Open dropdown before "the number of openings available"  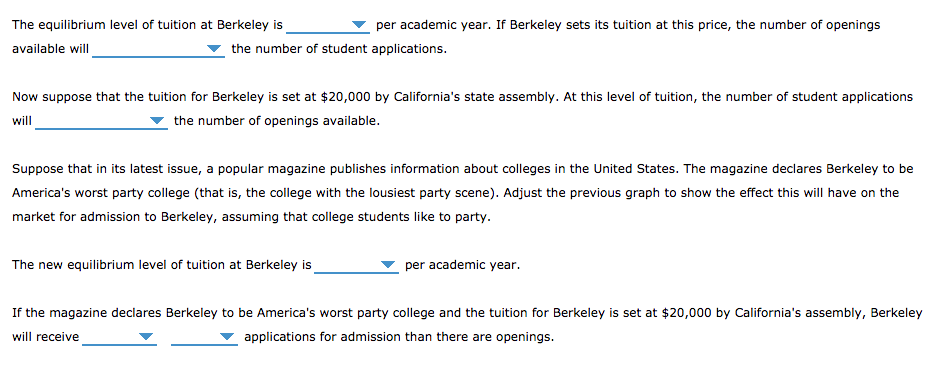pos(101,121)
